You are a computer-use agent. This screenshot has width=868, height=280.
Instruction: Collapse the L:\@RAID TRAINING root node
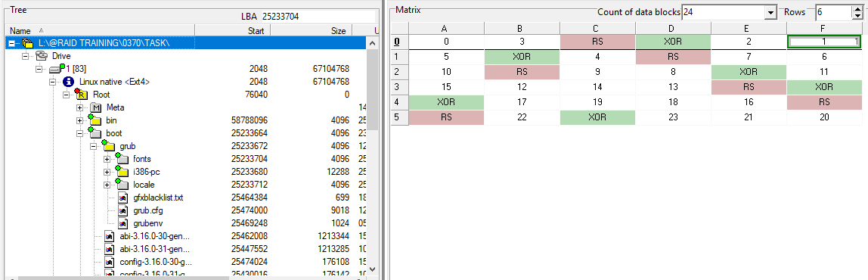11,43
